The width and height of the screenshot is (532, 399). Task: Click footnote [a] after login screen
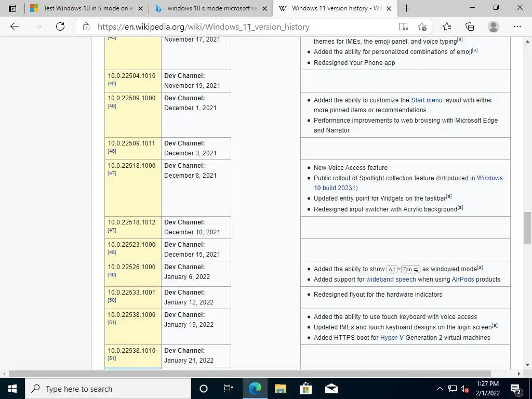[495, 325]
